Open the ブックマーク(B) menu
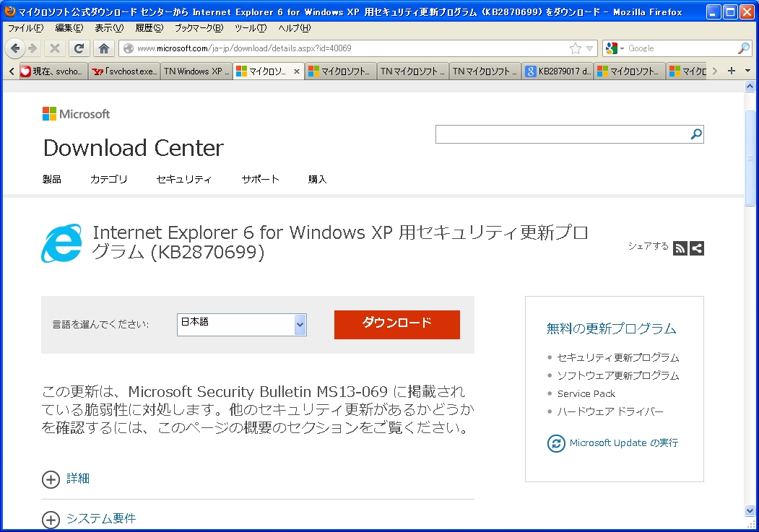This screenshot has width=759, height=532. pyautogui.click(x=199, y=28)
